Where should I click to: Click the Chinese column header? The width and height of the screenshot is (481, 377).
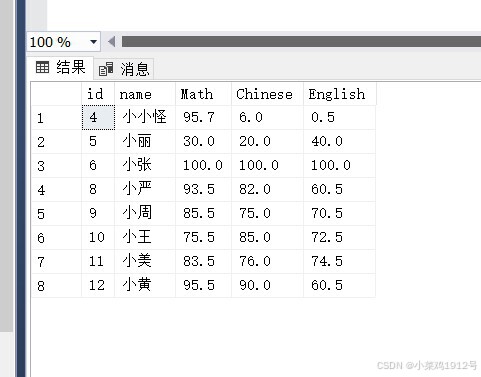[x=267, y=94]
